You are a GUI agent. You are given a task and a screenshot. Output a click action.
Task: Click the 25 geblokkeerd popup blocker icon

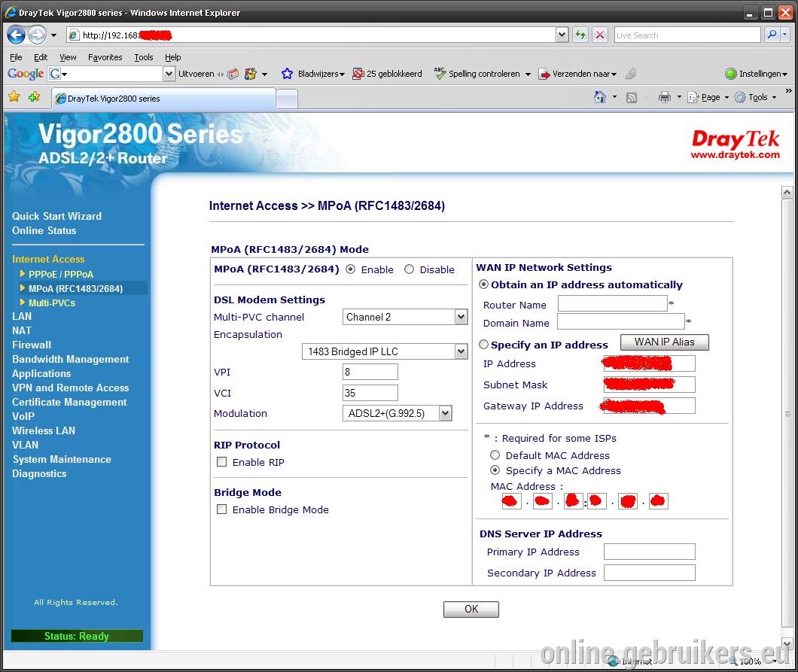click(358, 74)
